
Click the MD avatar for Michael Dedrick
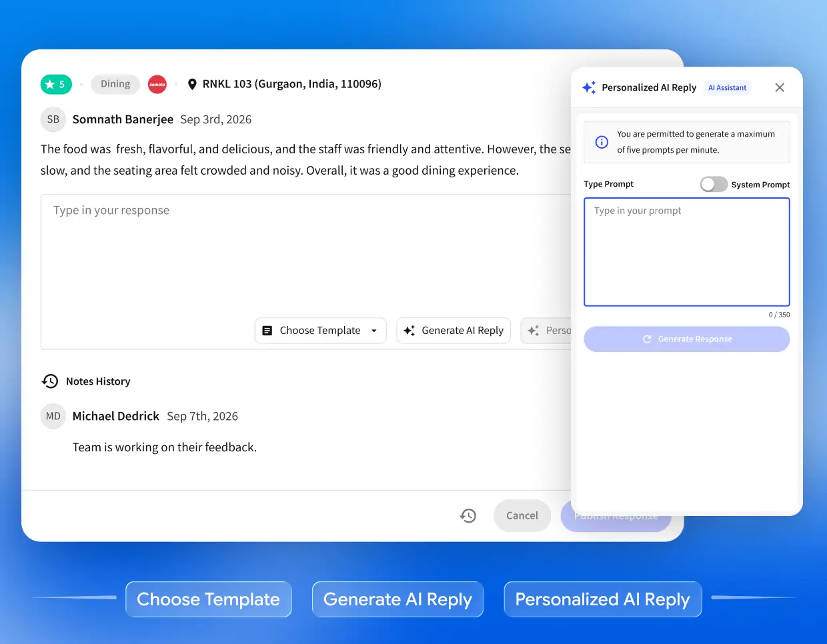pos(53,416)
